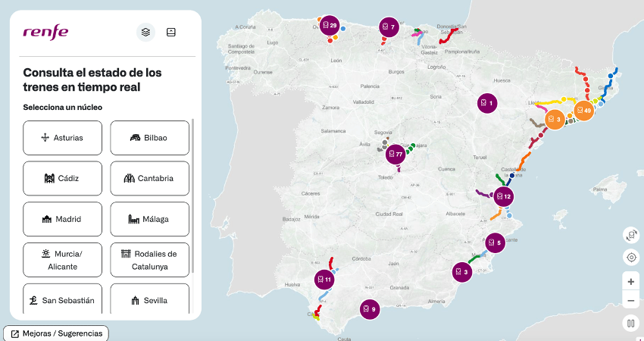The image size is (644, 341).
Task: Open the Valencia cluster of 12 trains
Action: 504,196
